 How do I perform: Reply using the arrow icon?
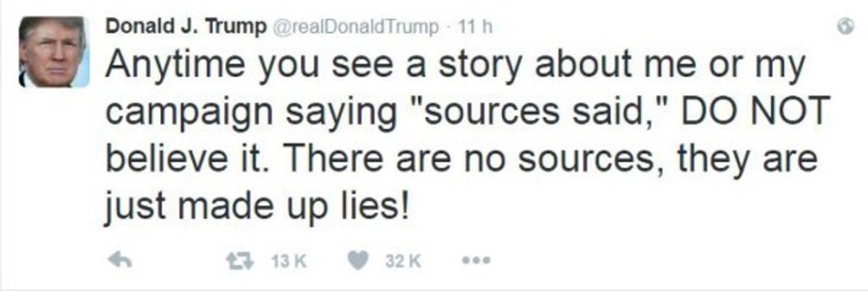pyautogui.click(x=121, y=261)
